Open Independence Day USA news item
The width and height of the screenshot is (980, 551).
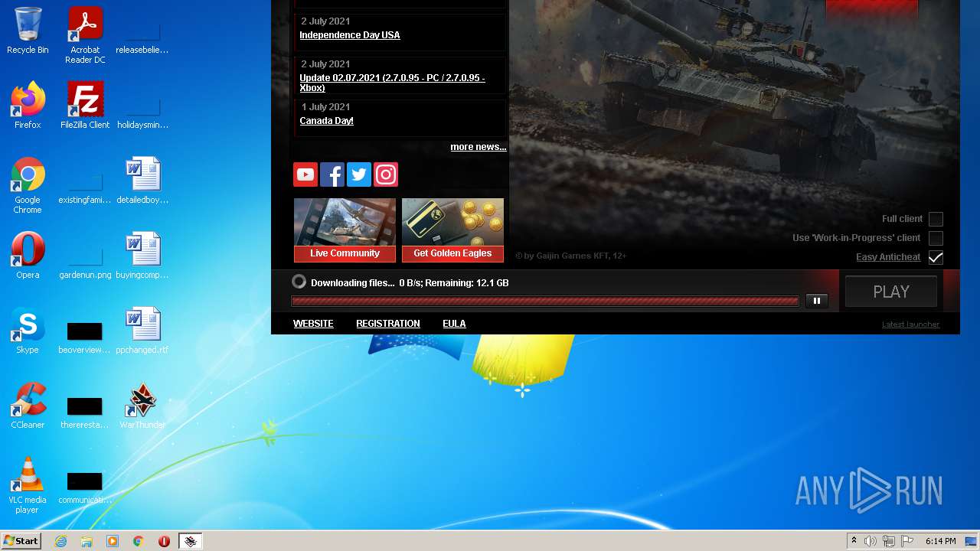[x=350, y=35]
